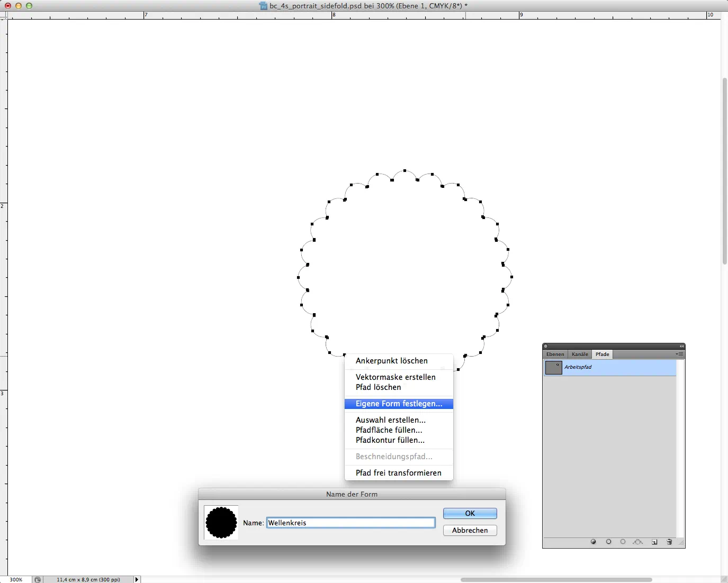This screenshot has width=728, height=583.
Task: Open the Pfade panel options menu
Action: tap(680, 354)
